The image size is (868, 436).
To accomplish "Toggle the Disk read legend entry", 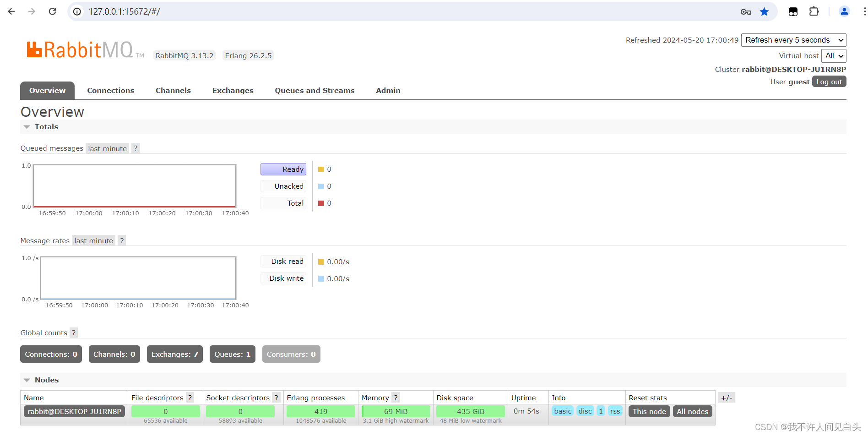I will [x=283, y=262].
